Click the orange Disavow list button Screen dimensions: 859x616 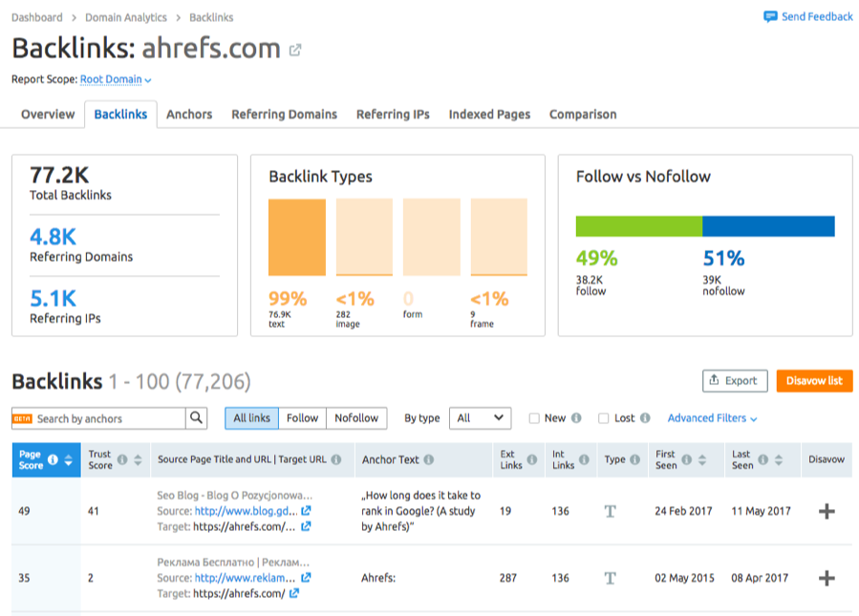pyautogui.click(x=814, y=380)
